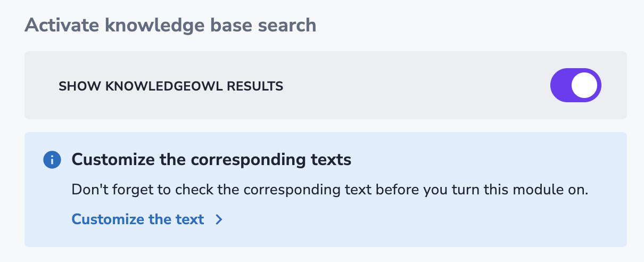Open the Customize the text link
The height and width of the screenshot is (262, 644).
click(138, 219)
